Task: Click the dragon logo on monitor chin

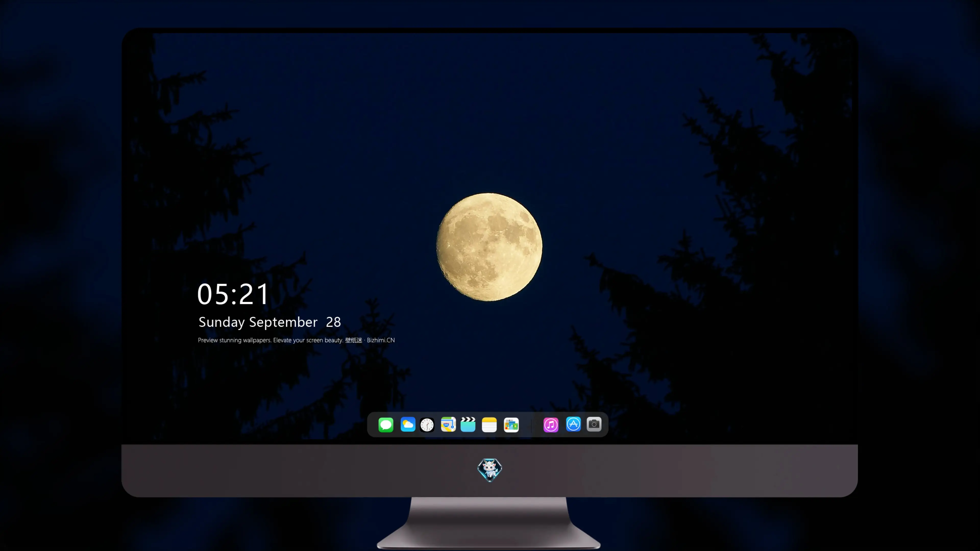Action: (x=490, y=470)
